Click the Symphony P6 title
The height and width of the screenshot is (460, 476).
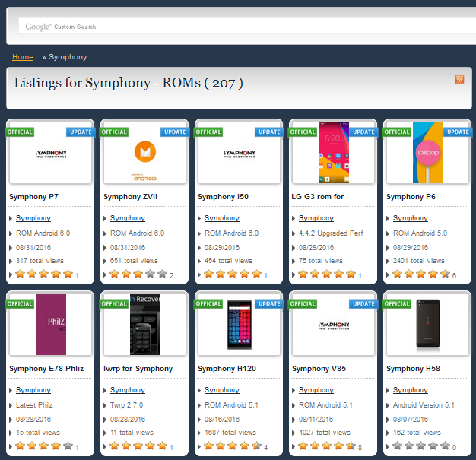coord(411,197)
